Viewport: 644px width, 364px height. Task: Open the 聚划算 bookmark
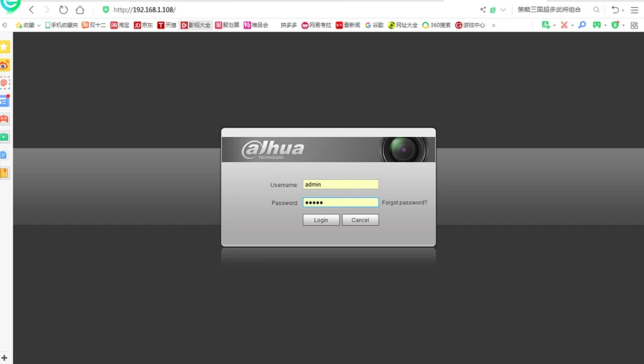click(x=227, y=25)
